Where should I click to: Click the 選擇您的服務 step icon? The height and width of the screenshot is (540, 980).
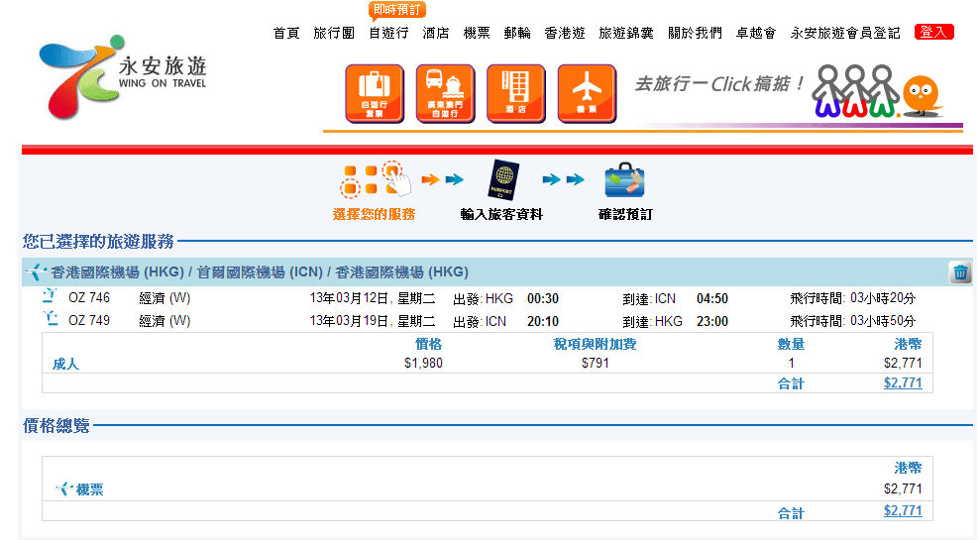pos(373,179)
